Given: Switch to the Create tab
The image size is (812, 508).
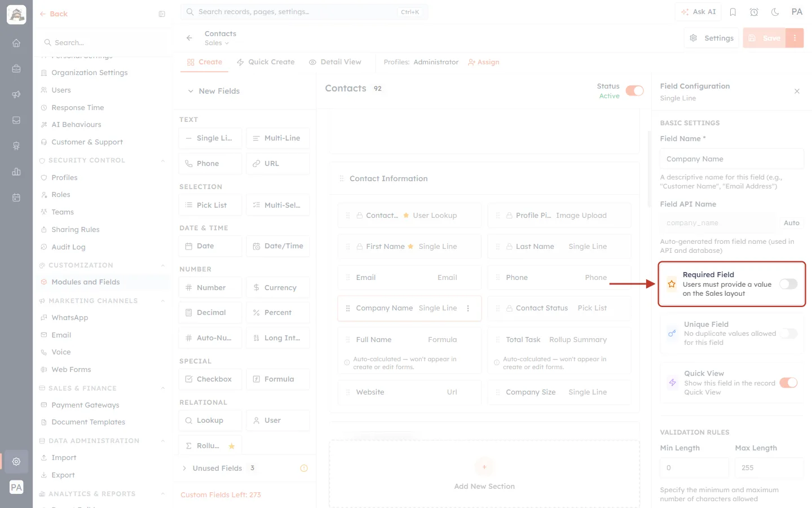Looking at the screenshot, I should 205,62.
